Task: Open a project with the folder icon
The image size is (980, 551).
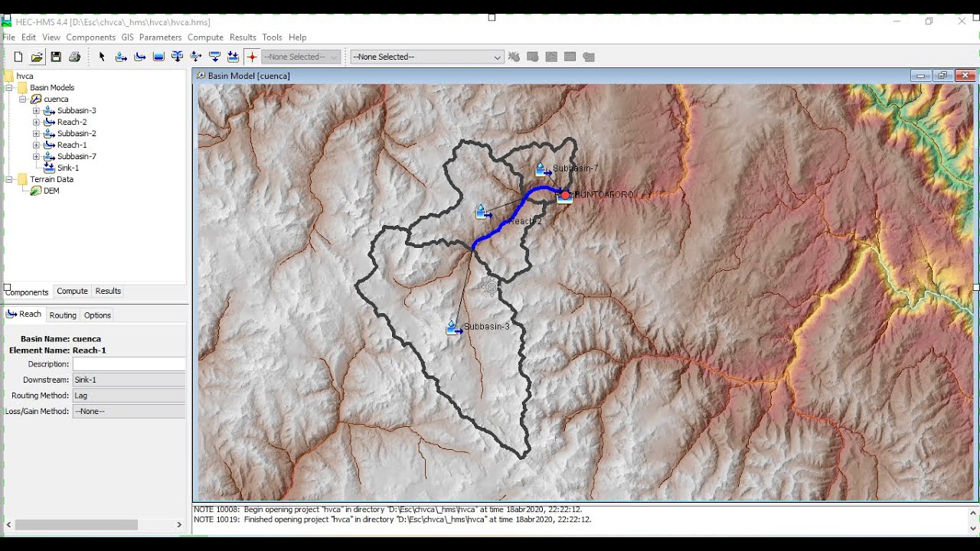Action: point(37,57)
